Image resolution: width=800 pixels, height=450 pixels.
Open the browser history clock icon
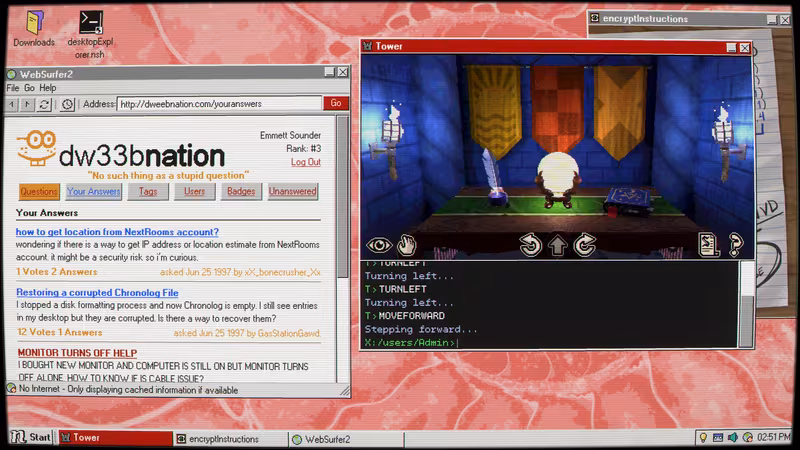(67, 105)
